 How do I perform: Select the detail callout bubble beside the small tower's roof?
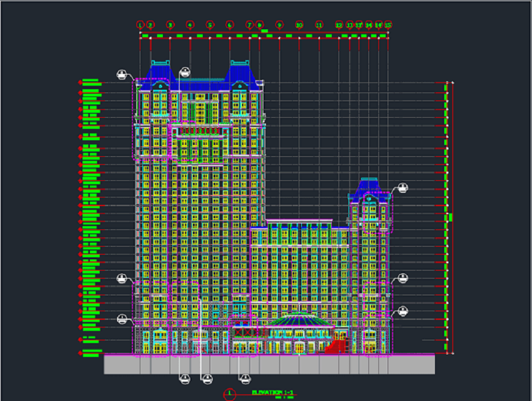(402, 188)
